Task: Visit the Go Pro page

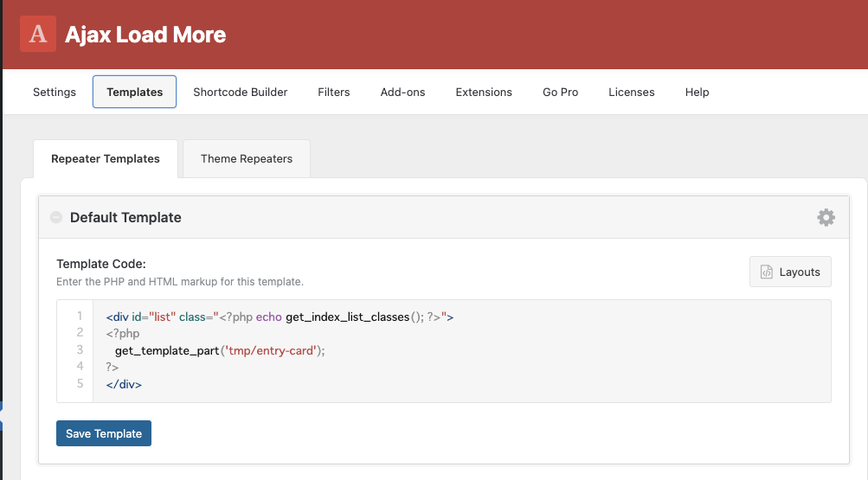Action: (x=560, y=92)
